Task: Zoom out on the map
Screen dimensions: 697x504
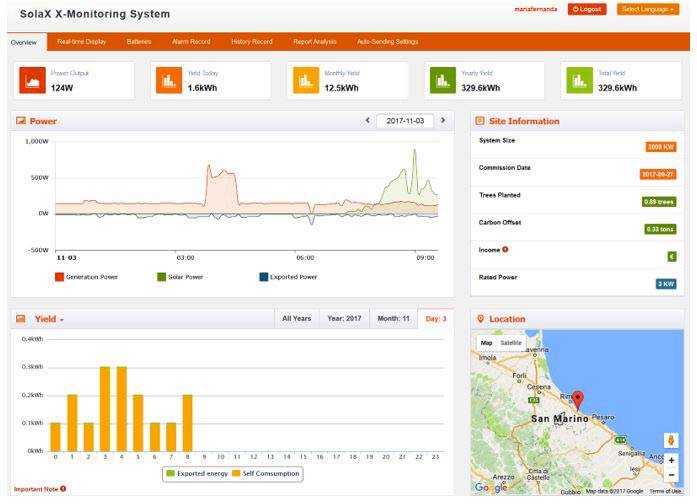Action: pyautogui.click(x=671, y=475)
